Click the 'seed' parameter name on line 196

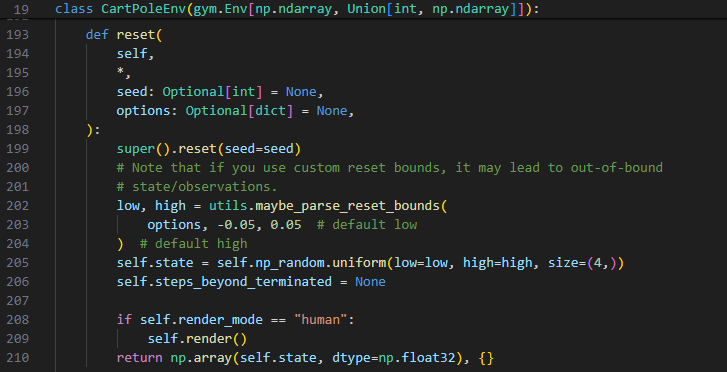pyautogui.click(x=132, y=92)
